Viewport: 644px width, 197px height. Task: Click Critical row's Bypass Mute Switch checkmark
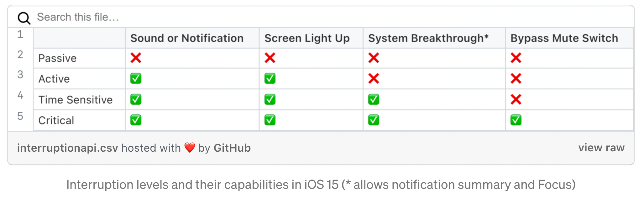click(516, 120)
